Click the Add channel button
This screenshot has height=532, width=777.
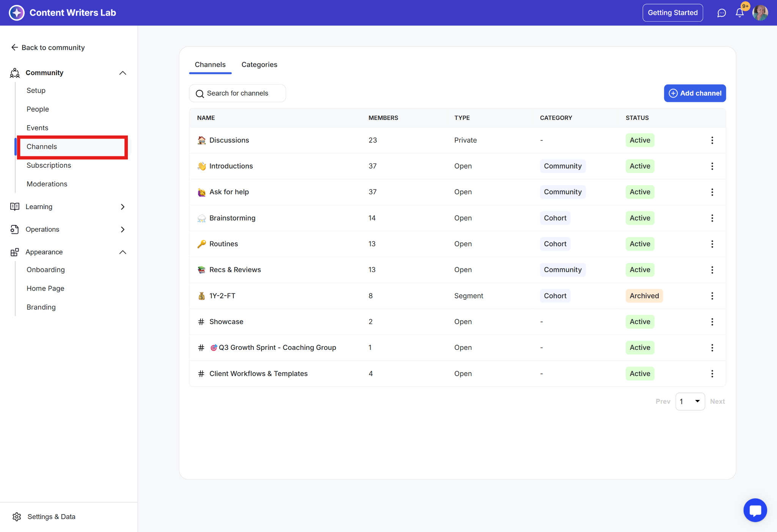pyautogui.click(x=694, y=93)
